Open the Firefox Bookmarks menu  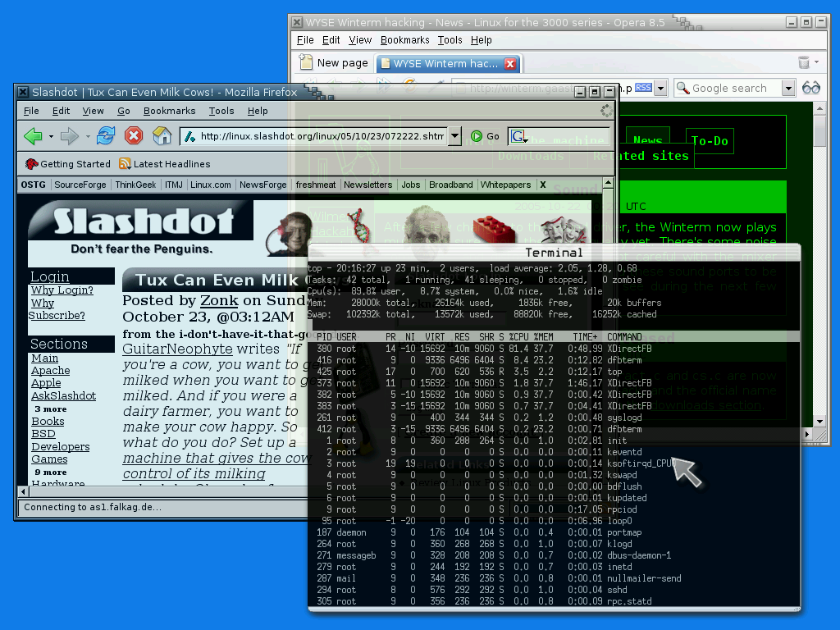(x=169, y=111)
